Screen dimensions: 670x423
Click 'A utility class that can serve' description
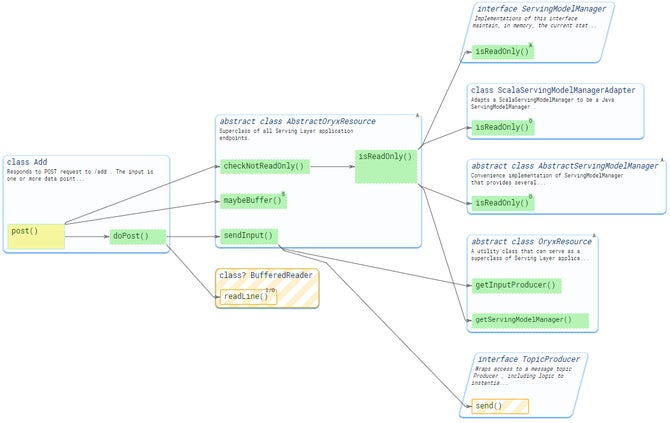[x=529, y=255]
